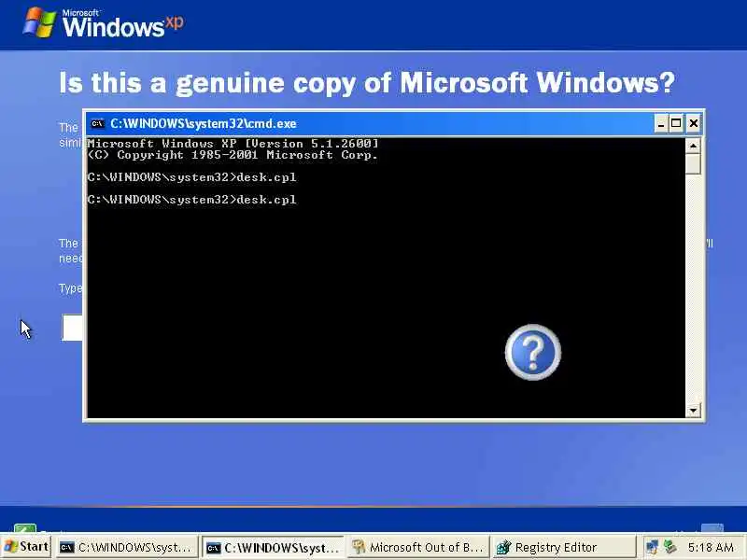Open the Start menu
The image size is (747, 560).
pos(26,547)
